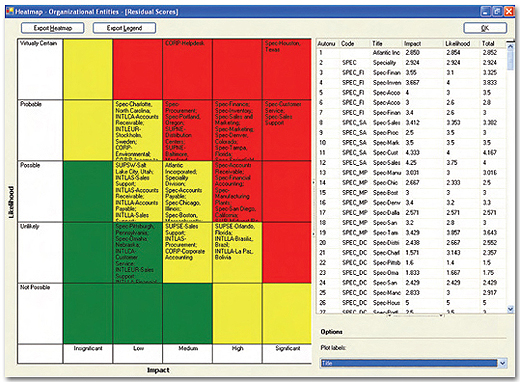The image size is (520, 382).
Task: Select table row 11 Spec-Cust
Action: coord(411,153)
